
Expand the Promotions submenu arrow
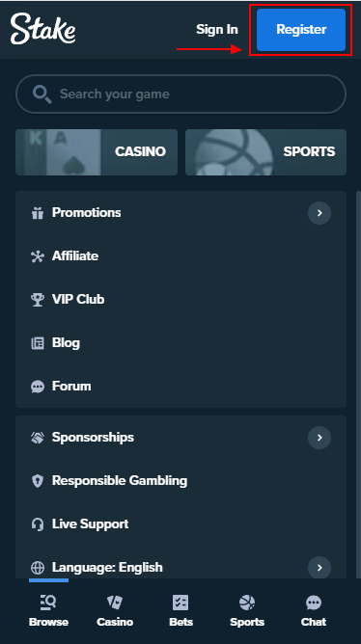319,213
